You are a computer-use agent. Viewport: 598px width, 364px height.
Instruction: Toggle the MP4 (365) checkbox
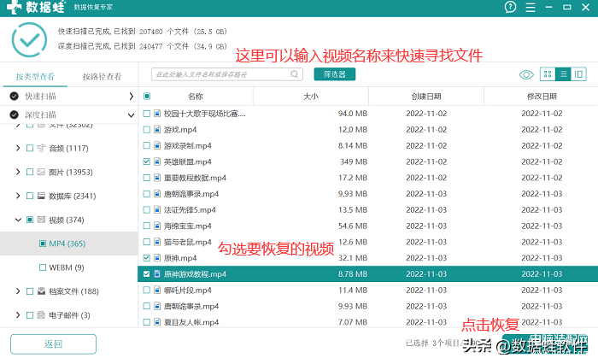(x=43, y=244)
